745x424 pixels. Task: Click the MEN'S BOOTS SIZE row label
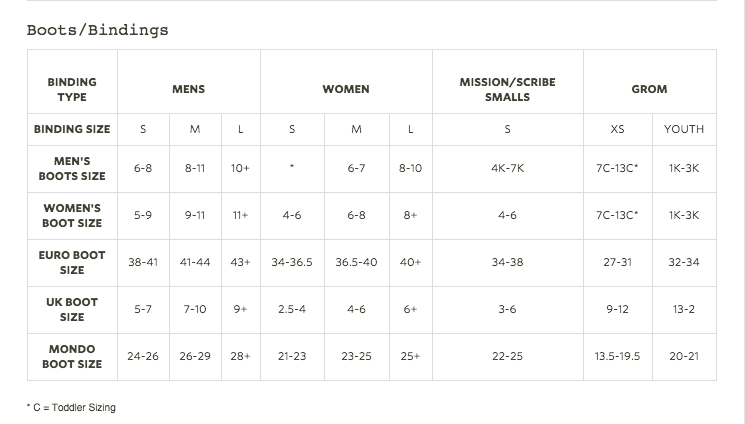[x=72, y=169]
